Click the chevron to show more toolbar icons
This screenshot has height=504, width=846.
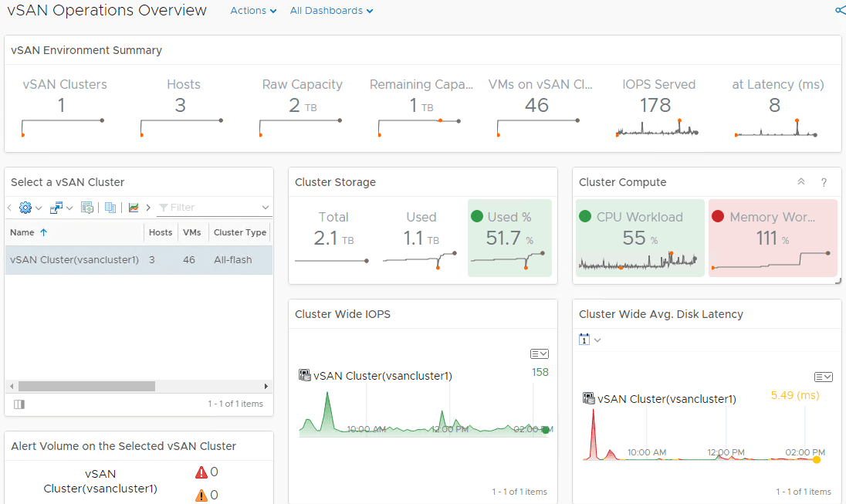147,208
